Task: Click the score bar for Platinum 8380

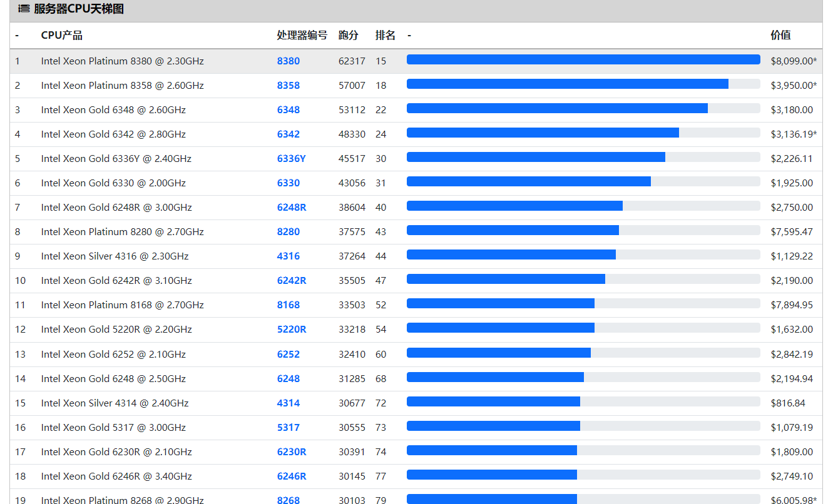Action: 583,59
